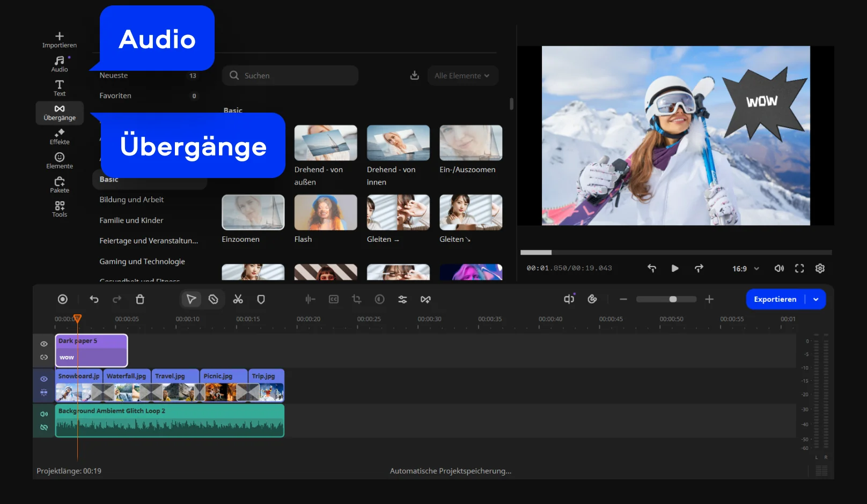Toggle visibility of the image track
This screenshot has height=504, width=867.
pos(44,379)
